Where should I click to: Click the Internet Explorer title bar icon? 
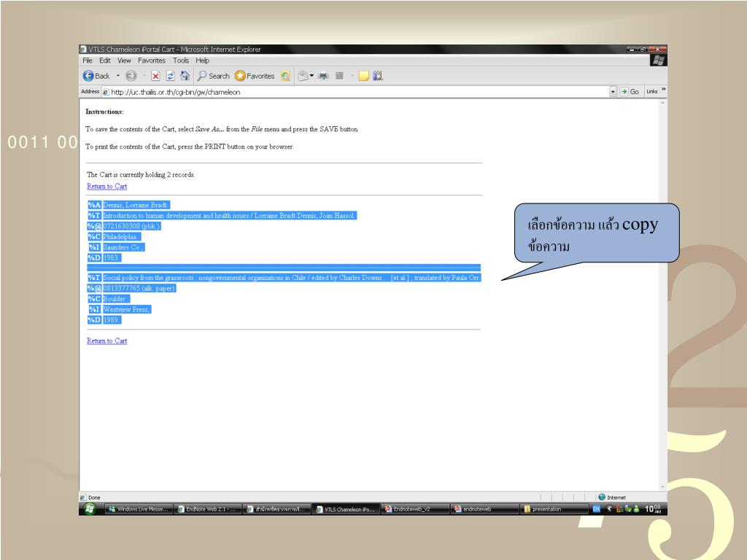click(83, 49)
